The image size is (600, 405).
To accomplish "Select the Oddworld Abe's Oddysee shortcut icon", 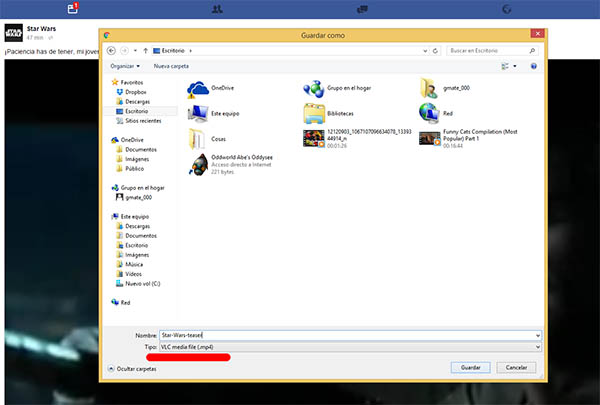I will 199,165.
